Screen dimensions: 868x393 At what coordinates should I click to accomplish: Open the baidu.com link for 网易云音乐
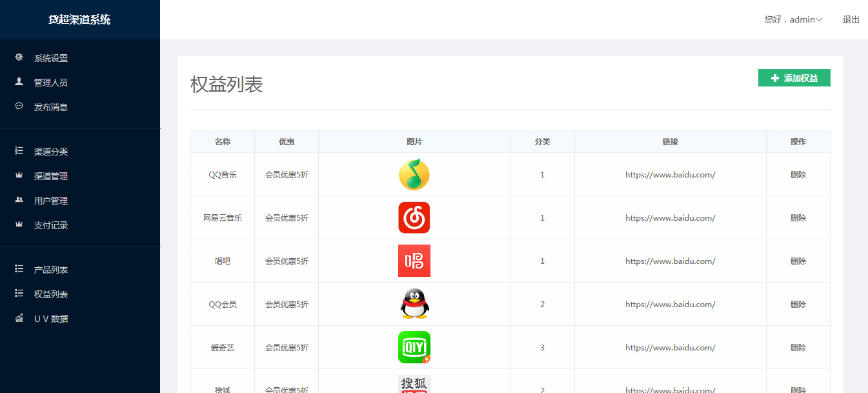click(x=669, y=217)
